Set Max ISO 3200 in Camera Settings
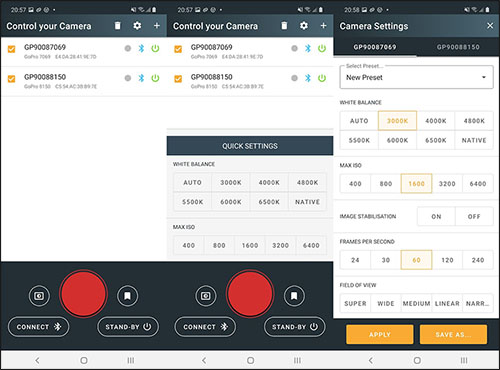Screen dimensions: 500x370 click(447, 183)
